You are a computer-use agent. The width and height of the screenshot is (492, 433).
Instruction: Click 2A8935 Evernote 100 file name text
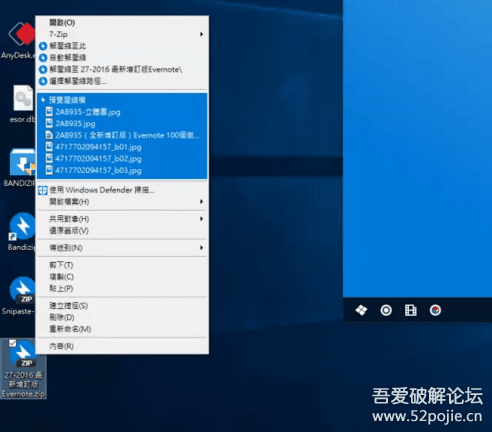click(x=127, y=135)
